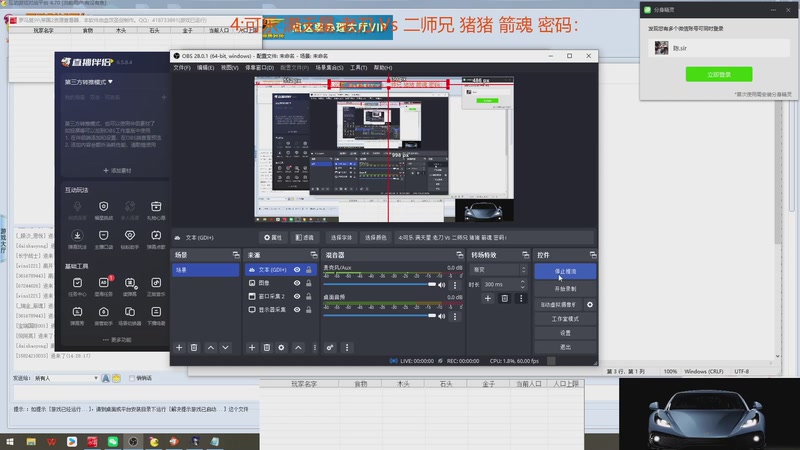Open 礼物心愿 tool in 直播伴侣

(x=156, y=210)
